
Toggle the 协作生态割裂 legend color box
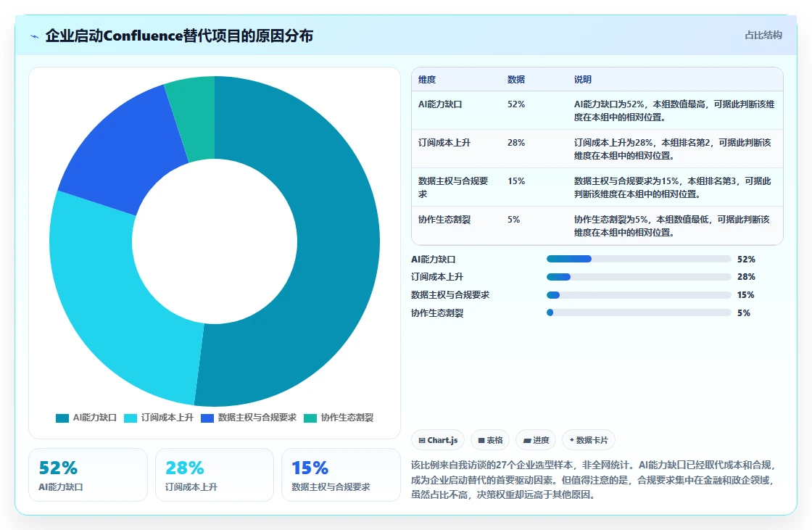click(310, 418)
